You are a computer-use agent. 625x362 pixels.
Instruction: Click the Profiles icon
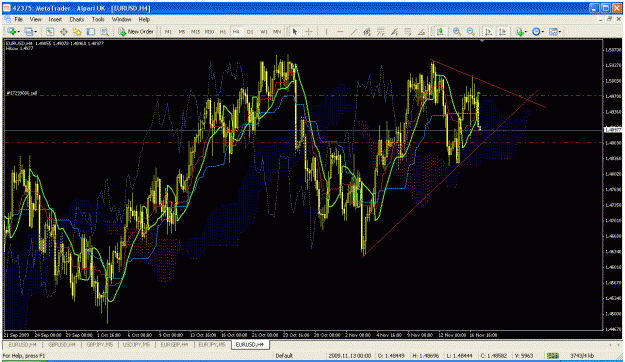click(x=28, y=31)
